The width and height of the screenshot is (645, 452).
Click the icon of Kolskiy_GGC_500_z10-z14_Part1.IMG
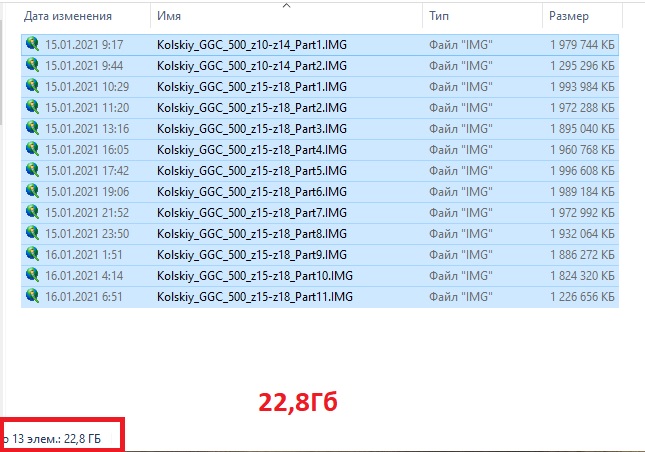coord(33,44)
